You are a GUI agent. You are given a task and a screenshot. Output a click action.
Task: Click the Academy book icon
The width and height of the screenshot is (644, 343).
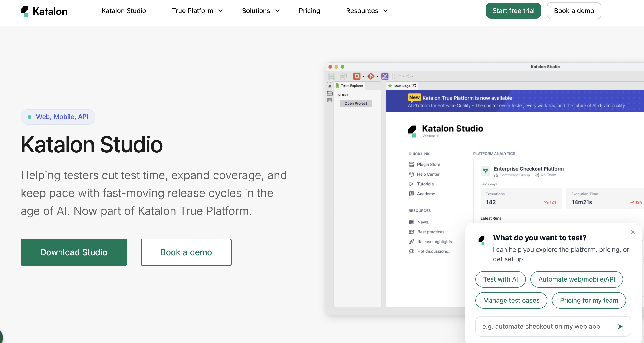tap(411, 194)
